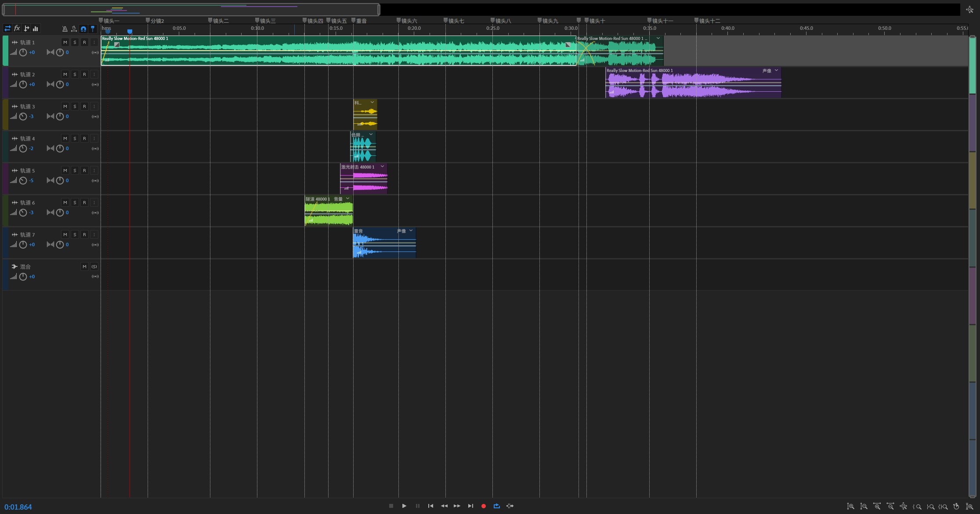Solo track 轨道 3
This screenshot has height=514, width=980.
tap(75, 106)
